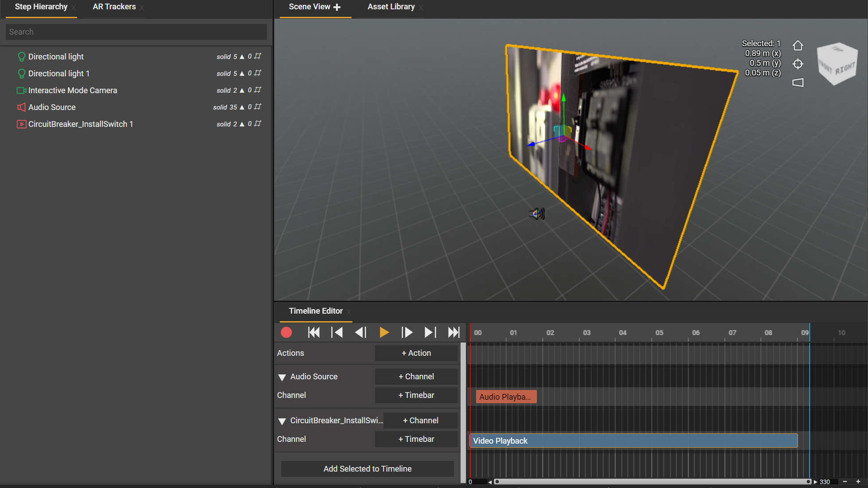
Task: Switch to the AR Trackers tab
Action: pos(114,7)
